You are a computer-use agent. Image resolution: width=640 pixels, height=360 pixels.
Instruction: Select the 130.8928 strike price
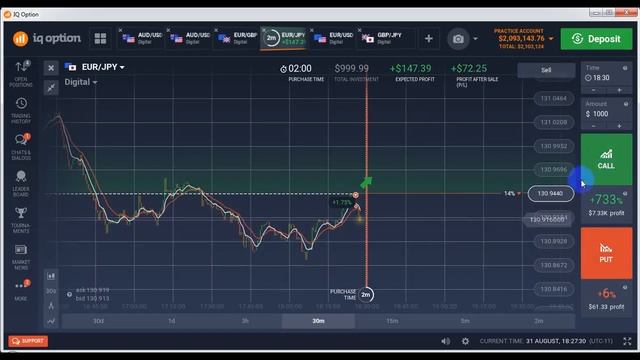tap(553, 241)
